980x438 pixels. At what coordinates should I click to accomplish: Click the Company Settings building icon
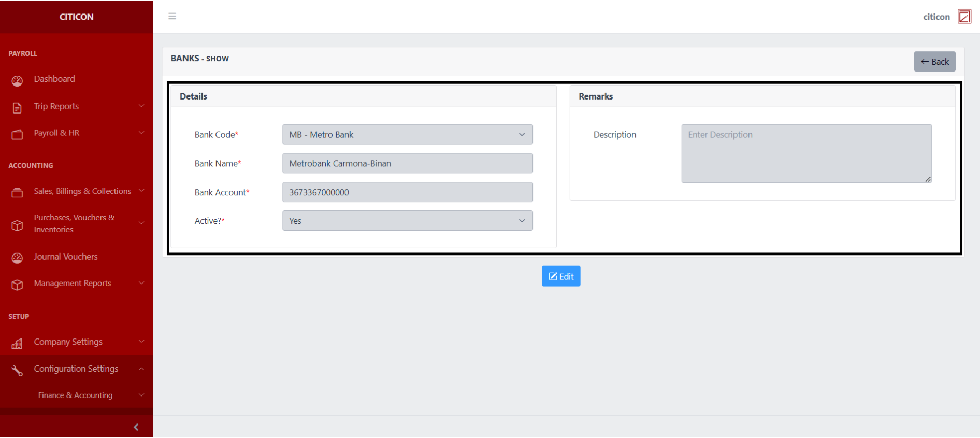17,343
